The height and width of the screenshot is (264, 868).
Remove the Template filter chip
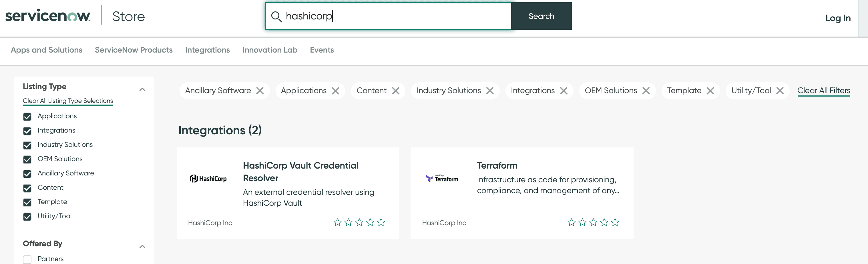710,90
